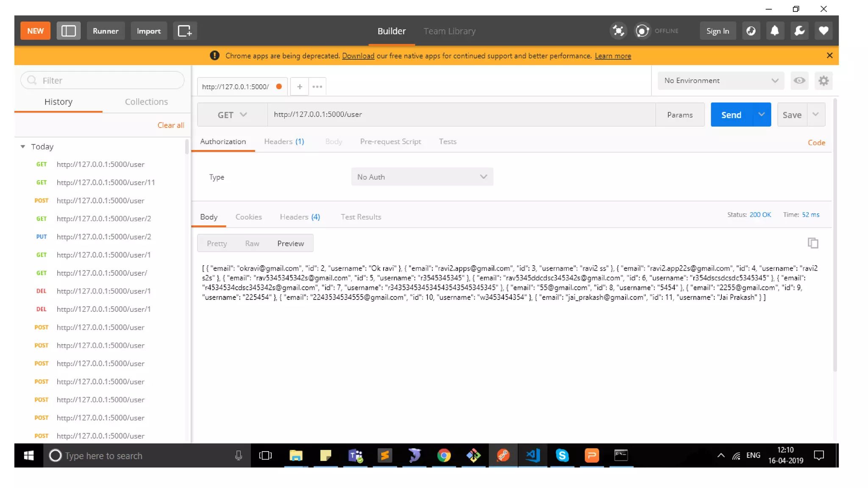Click the Clear all history link

pyautogui.click(x=170, y=125)
